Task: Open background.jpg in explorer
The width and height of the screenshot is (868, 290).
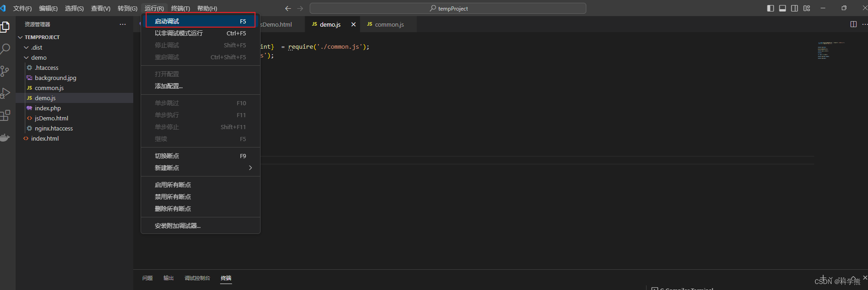Action: [74, 78]
